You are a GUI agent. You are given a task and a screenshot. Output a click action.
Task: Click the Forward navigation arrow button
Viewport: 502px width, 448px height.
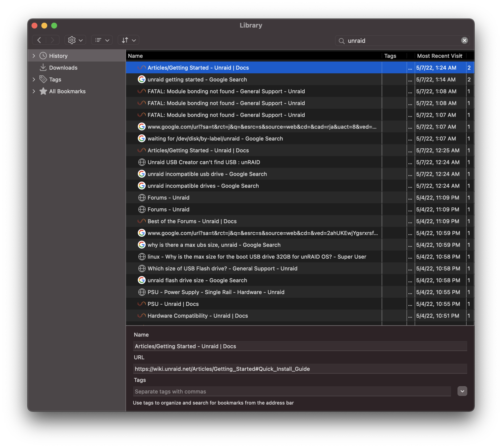coord(52,40)
